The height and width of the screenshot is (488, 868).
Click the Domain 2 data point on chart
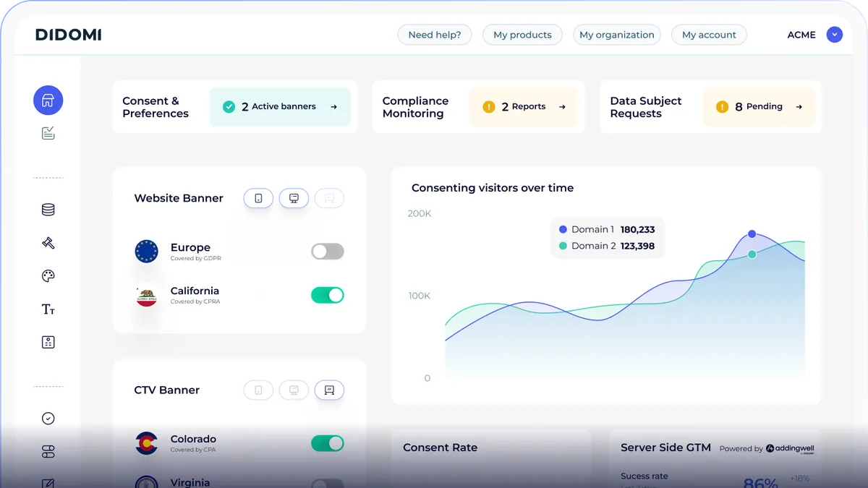click(x=752, y=254)
